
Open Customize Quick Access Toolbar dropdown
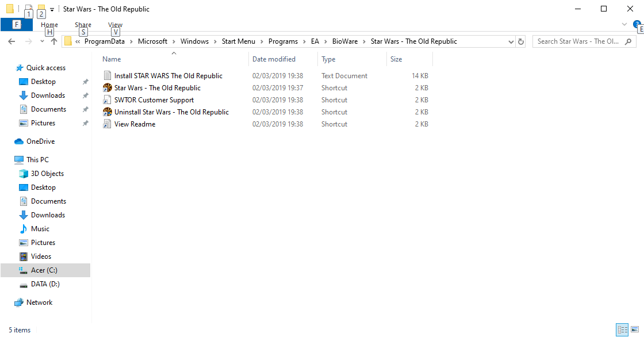click(x=52, y=9)
